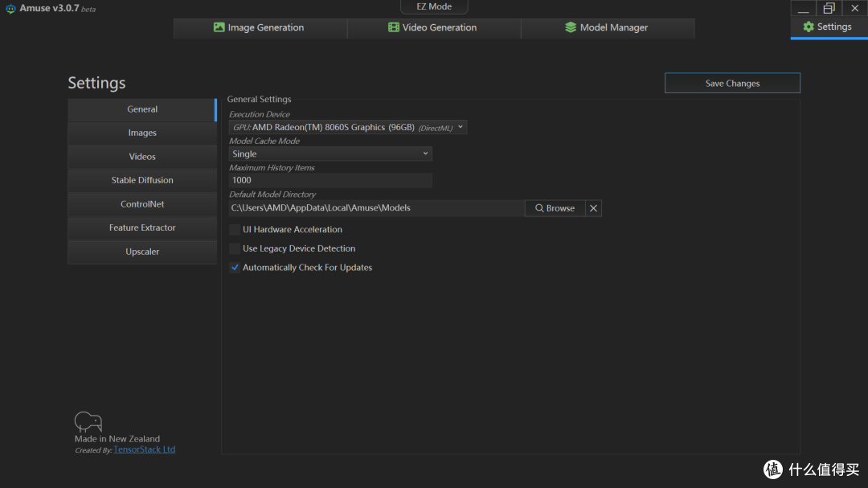The height and width of the screenshot is (488, 868).
Task: Uncheck Automatically Check For Updates
Action: point(235,268)
